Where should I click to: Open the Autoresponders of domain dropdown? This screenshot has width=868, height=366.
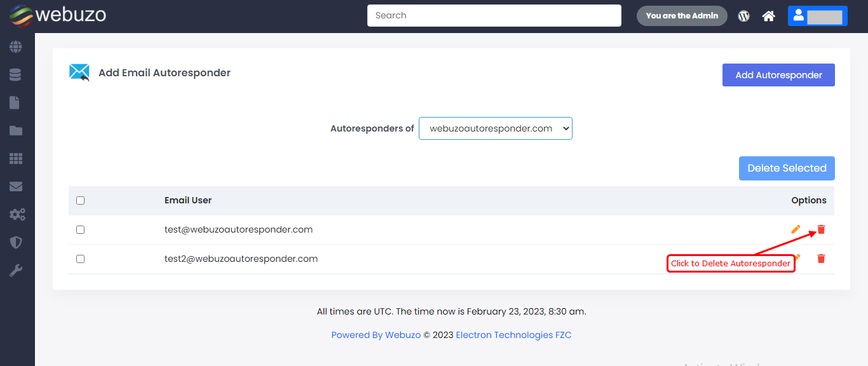point(495,128)
